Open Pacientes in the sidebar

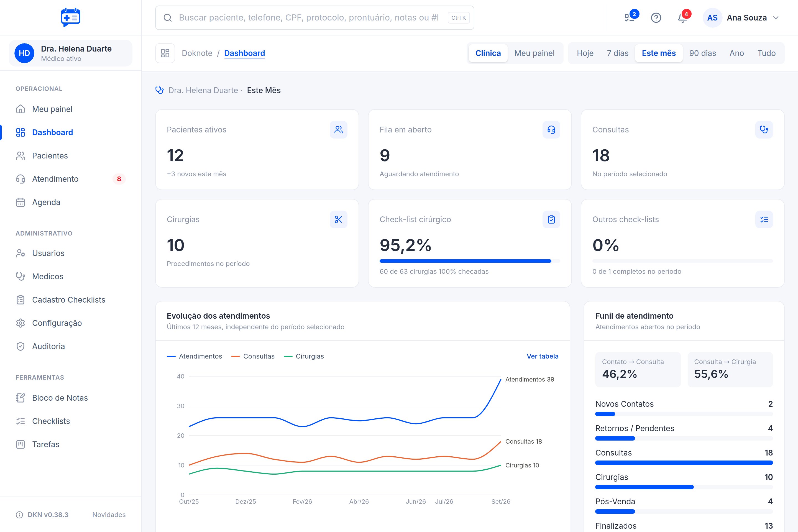(x=71, y=156)
